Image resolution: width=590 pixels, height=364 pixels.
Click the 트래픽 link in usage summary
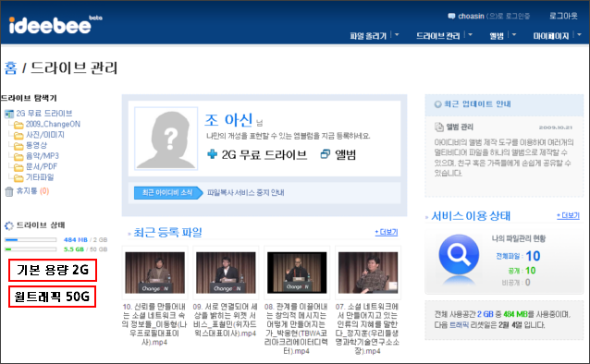tap(459, 325)
